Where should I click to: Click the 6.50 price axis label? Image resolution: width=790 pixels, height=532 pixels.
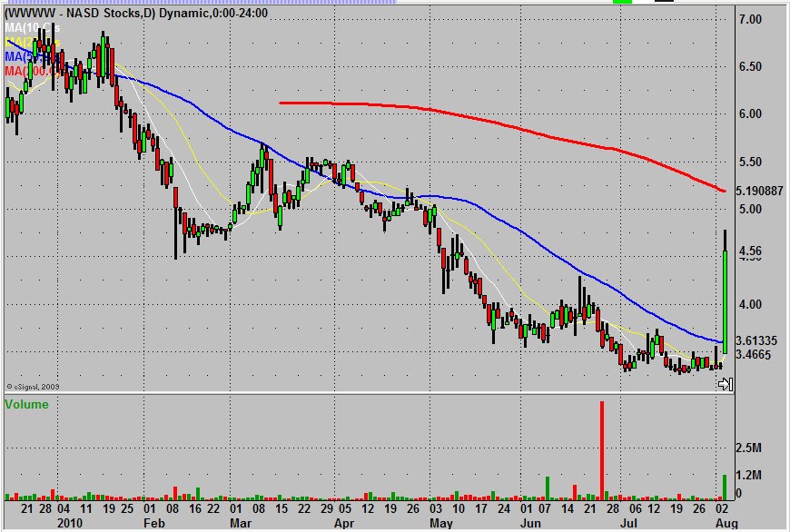[x=750, y=66]
